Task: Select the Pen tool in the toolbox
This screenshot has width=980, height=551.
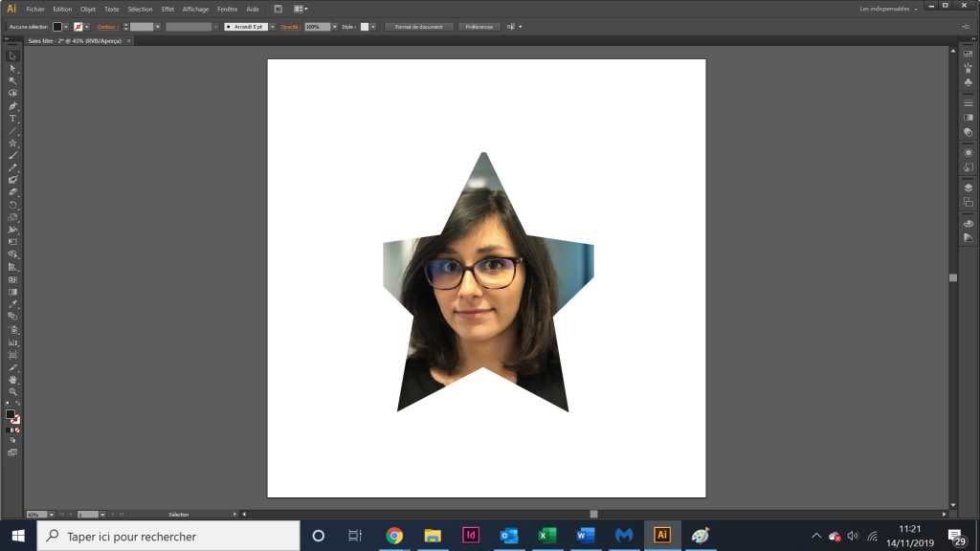Action: 12,105
